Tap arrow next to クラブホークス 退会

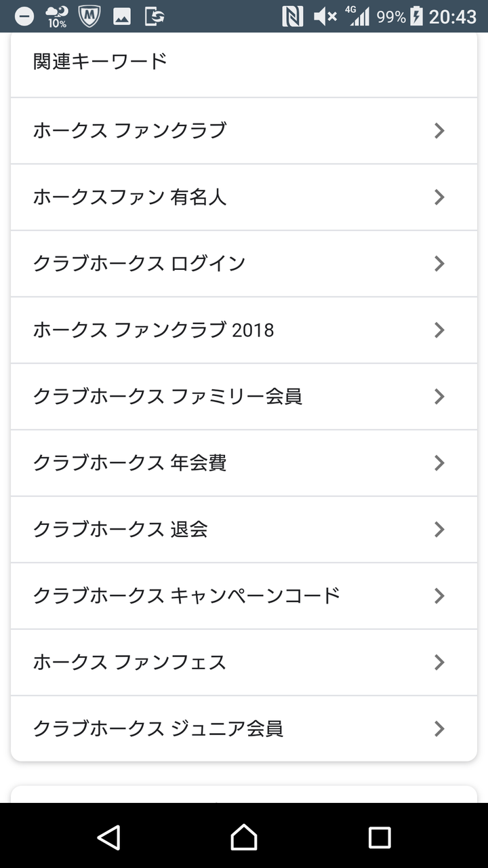click(x=439, y=529)
